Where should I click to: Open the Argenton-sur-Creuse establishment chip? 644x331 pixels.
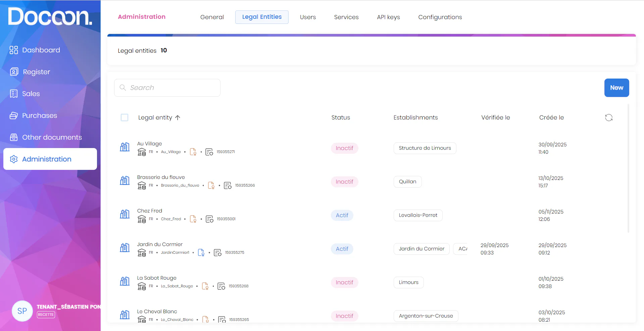pos(426,316)
